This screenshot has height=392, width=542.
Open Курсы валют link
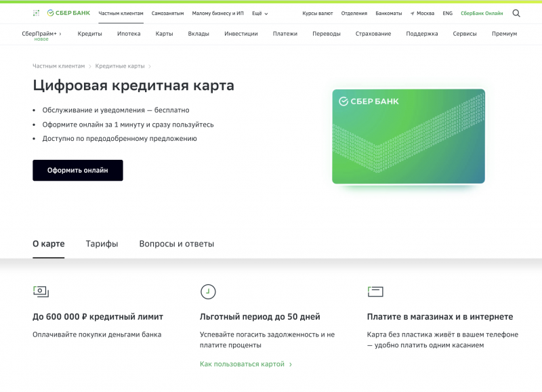tap(318, 14)
